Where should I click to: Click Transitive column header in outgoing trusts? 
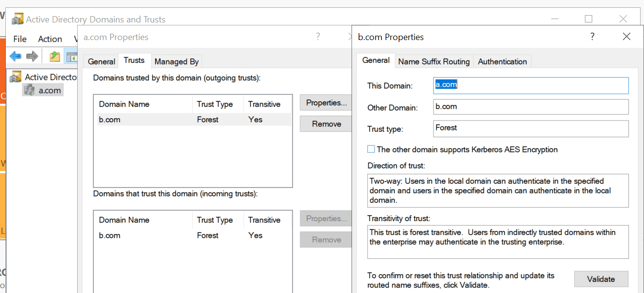(268, 104)
